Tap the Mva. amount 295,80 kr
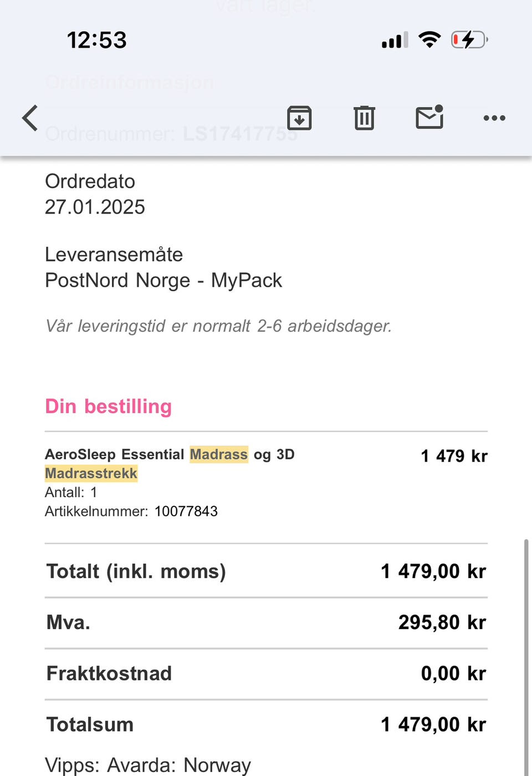This screenshot has height=776, width=532. click(442, 622)
